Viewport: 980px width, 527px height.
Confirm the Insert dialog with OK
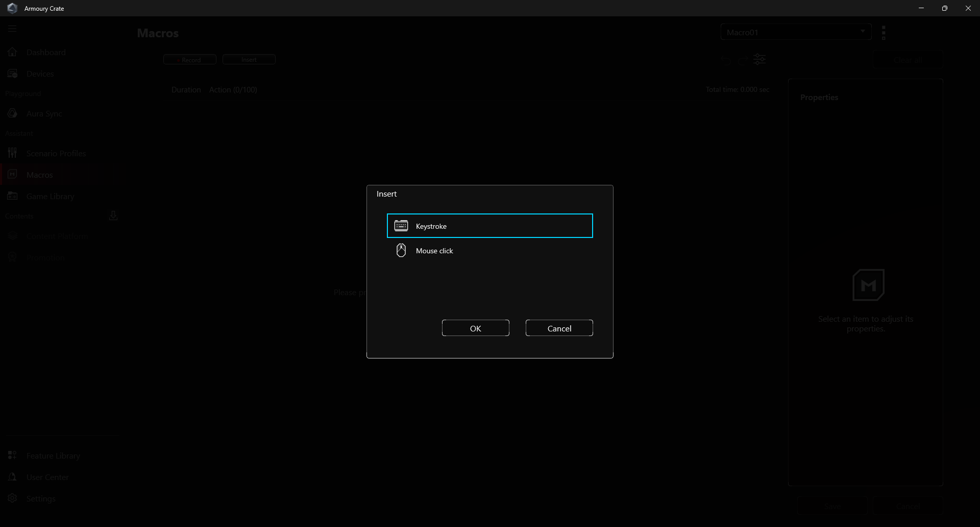(475, 328)
